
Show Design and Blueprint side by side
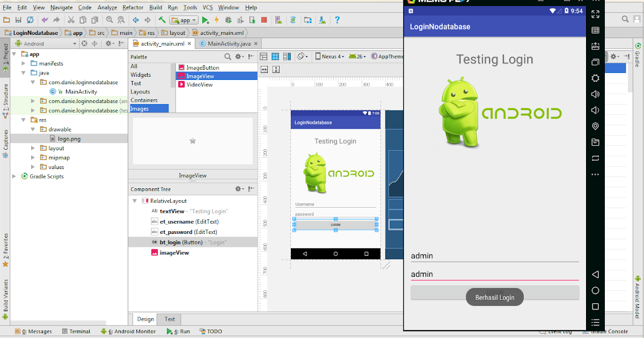click(x=287, y=56)
